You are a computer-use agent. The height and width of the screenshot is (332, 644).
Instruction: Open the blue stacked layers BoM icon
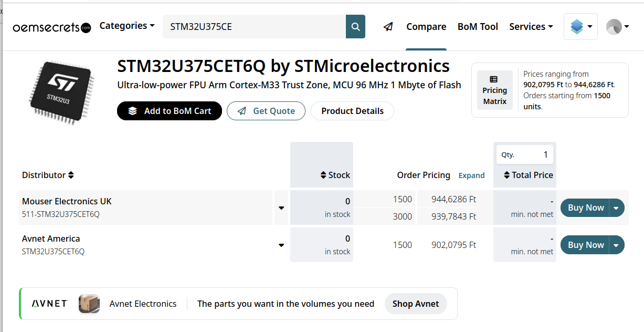[580, 26]
